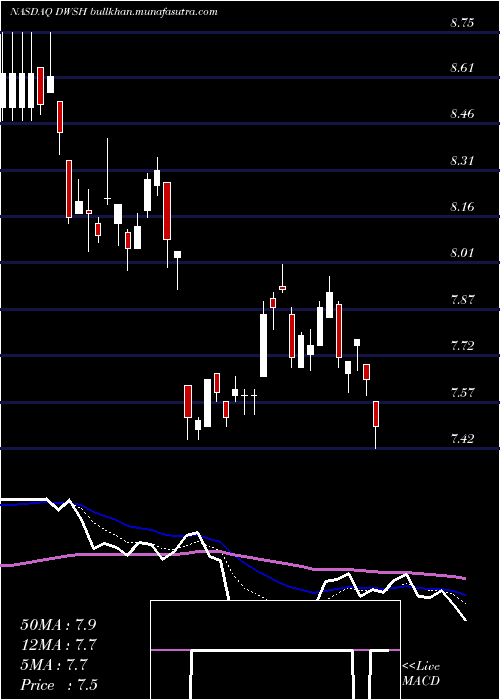500x700 pixels.
Task: Select the 8.31 price axis label
Action: [x=462, y=160]
